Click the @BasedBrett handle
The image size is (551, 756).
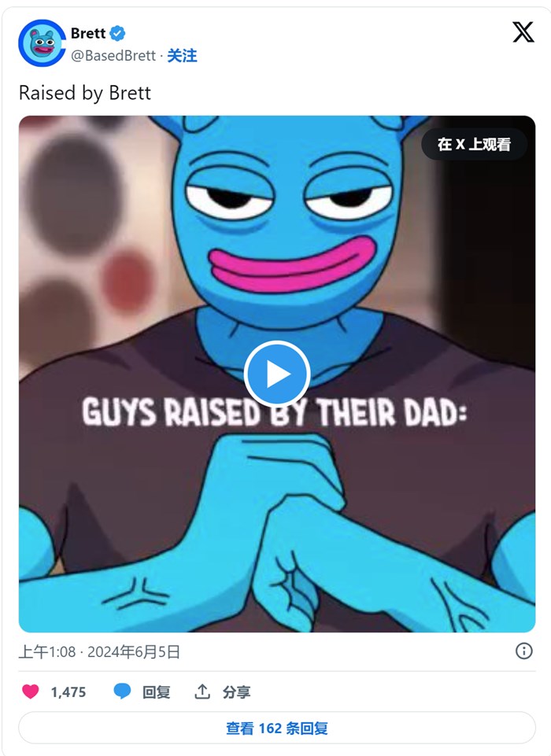pos(113,55)
